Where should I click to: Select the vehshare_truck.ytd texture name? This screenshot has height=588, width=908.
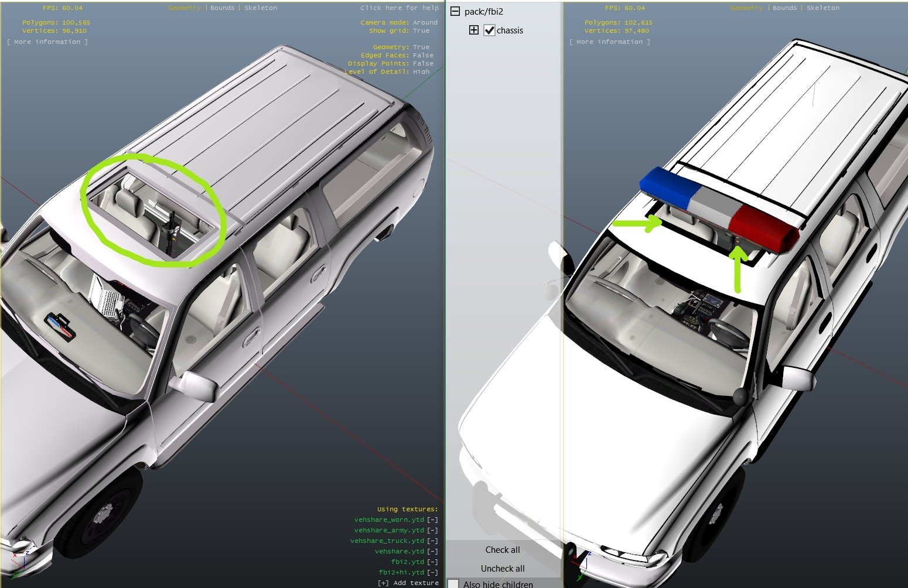[387, 541]
